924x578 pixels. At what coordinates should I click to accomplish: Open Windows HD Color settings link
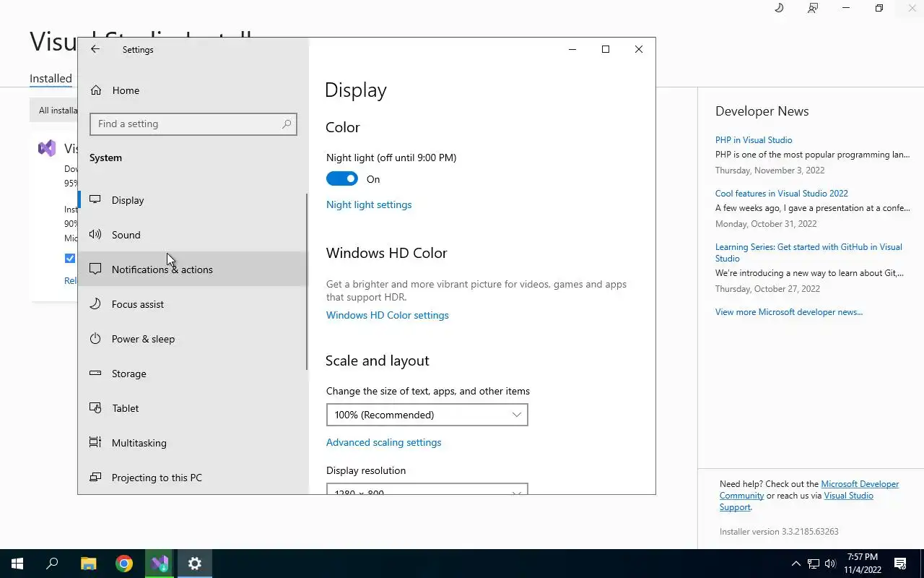point(388,315)
